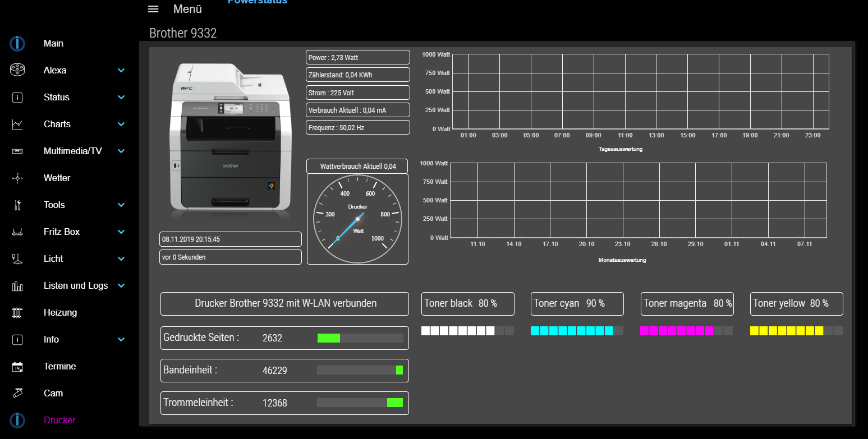The width and height of the screenshot is (868, 439).
Task: Open the hamburger menu icon
Action: coord(153,9)
